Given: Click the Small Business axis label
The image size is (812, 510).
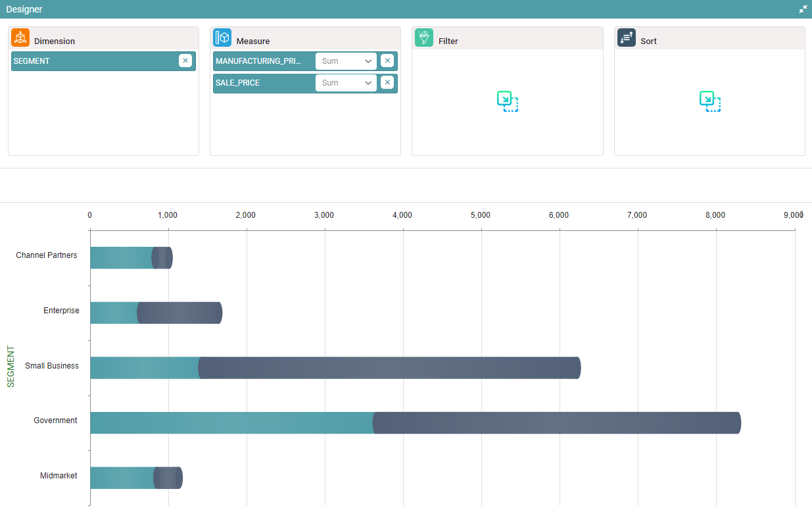Looking at the screenshot, I should coord(52,366).
